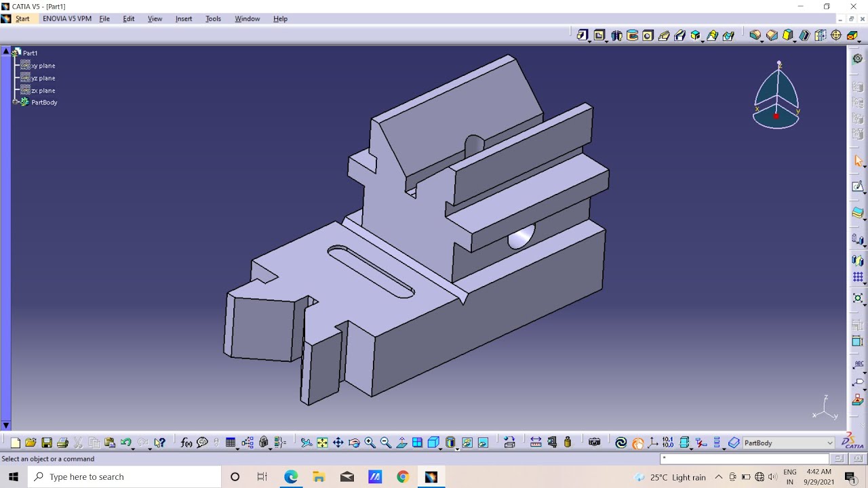Screen dimensions: 868x488
Task: Select the Normal View tool
Action: pyautogui.click(x=401, y=443)
